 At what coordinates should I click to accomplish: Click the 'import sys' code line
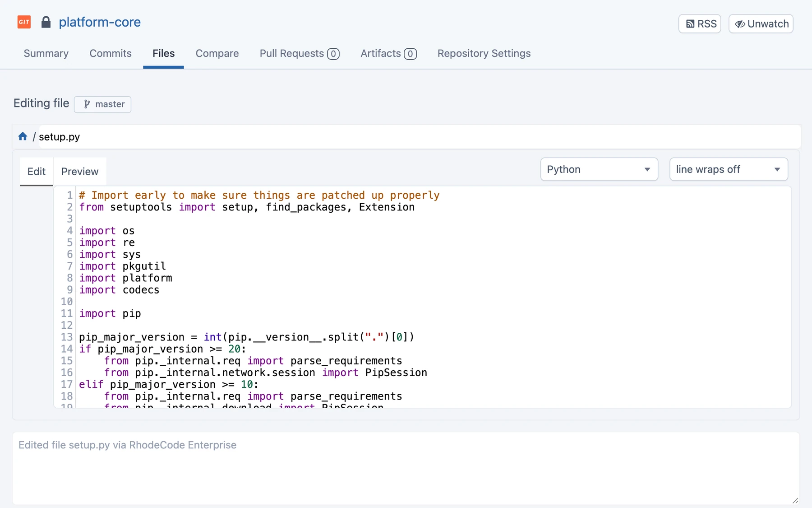(110, 254)
